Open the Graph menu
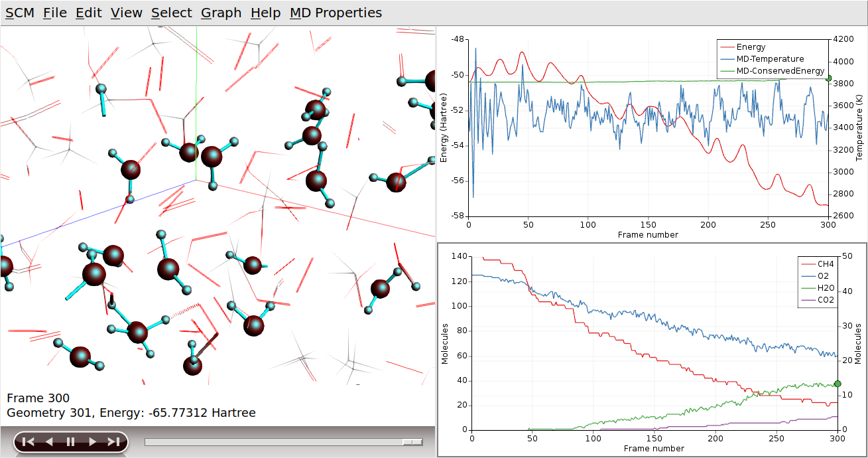 [x=221, y=12]
